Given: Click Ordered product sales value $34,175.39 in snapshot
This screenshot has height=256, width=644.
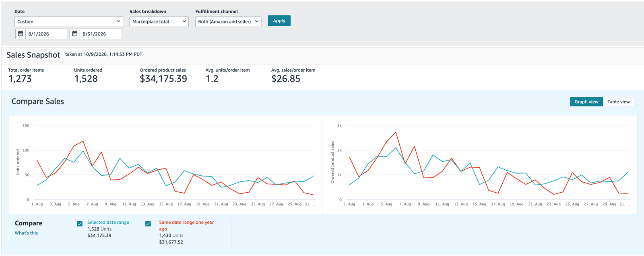Looking at the screenshot, I should (x=163, y=79).
